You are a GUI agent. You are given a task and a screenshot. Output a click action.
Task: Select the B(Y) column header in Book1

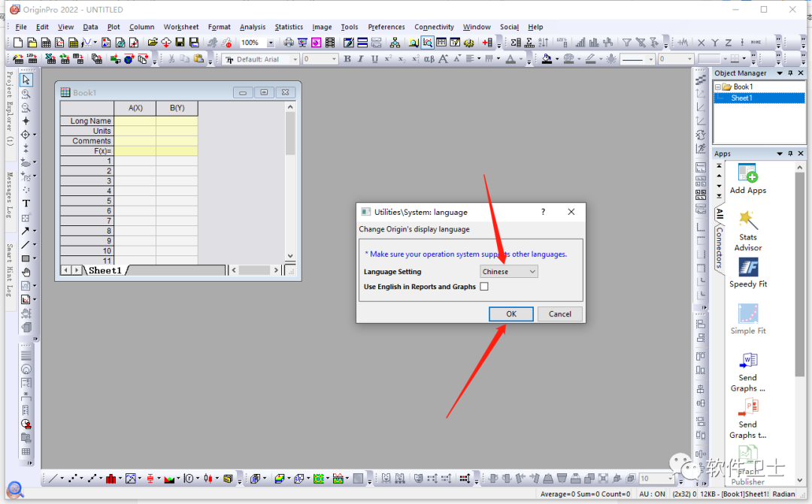click(177, 107)
